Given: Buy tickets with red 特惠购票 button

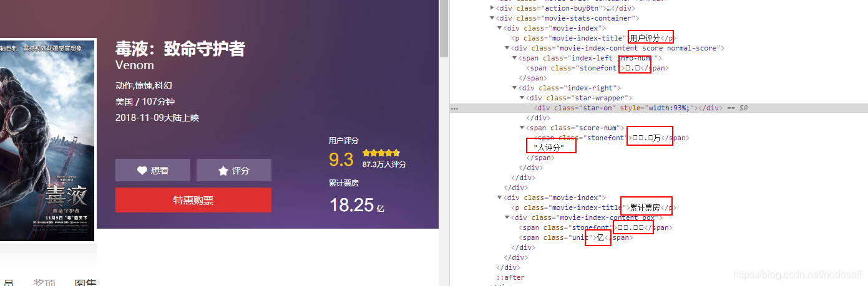Looking at the screenshot, I should pyautogui.click(x=193, y=200).
